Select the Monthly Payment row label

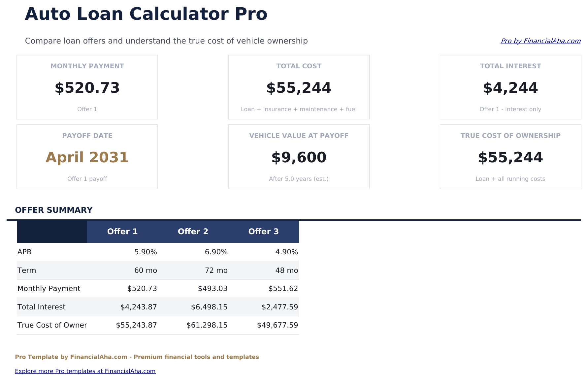(49, 288)
